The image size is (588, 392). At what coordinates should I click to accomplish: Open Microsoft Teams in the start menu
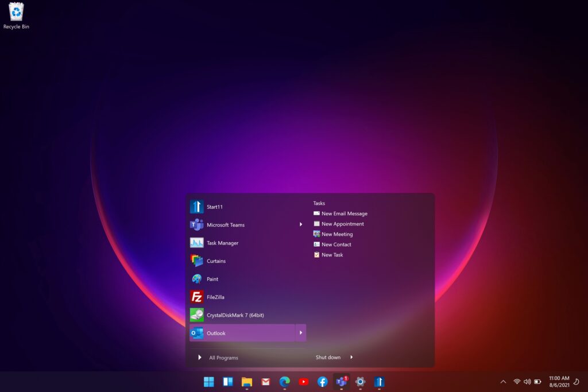[242, 224]
